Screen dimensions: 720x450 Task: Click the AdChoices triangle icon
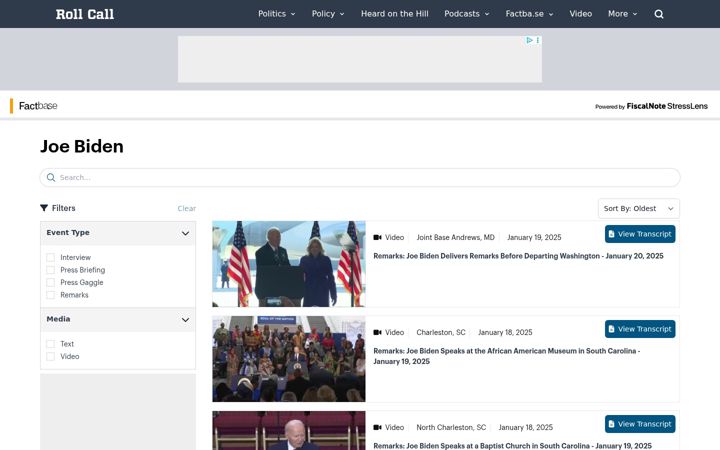tap(529, 40)
